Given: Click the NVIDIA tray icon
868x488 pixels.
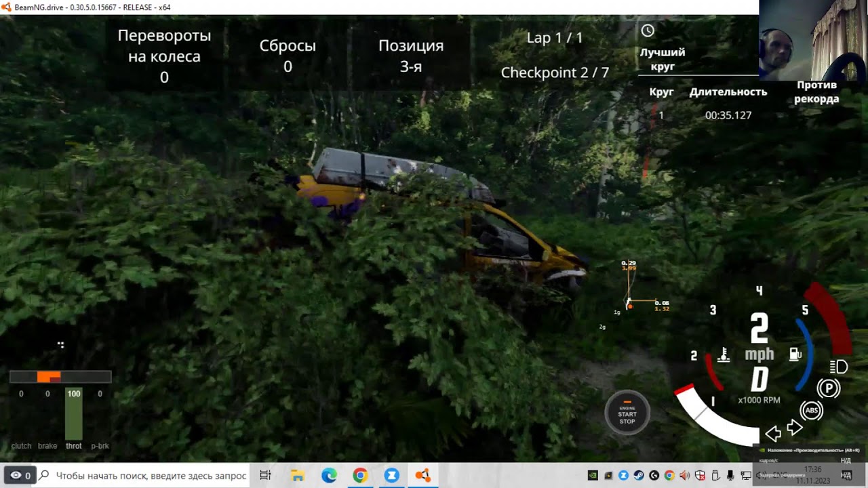Looking at the screenshot, I should coord(593,476).
